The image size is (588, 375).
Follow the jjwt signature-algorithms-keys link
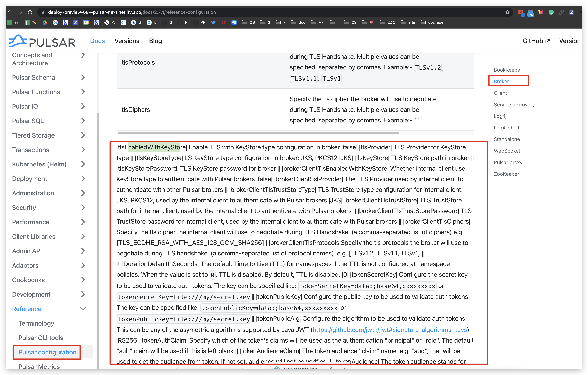tap(390, 330)
